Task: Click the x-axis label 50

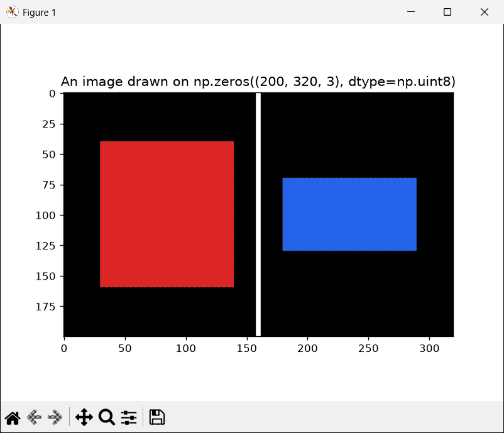Action: [x=124, y=348]
